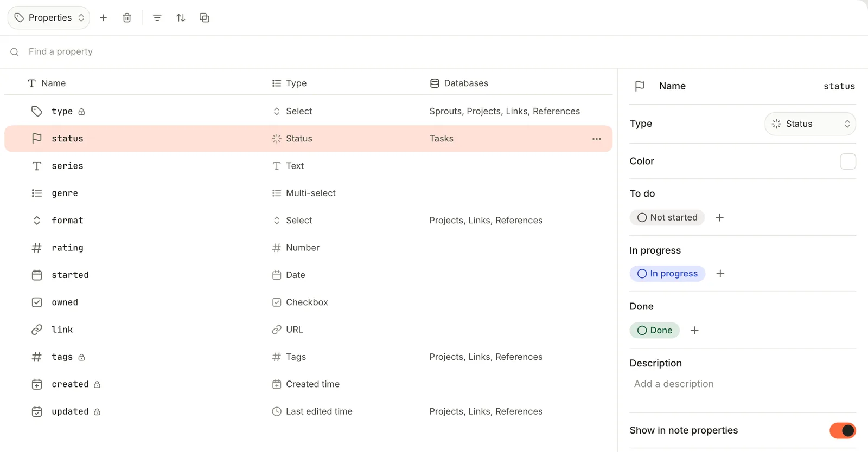Select the format property row

pos(308,221)
